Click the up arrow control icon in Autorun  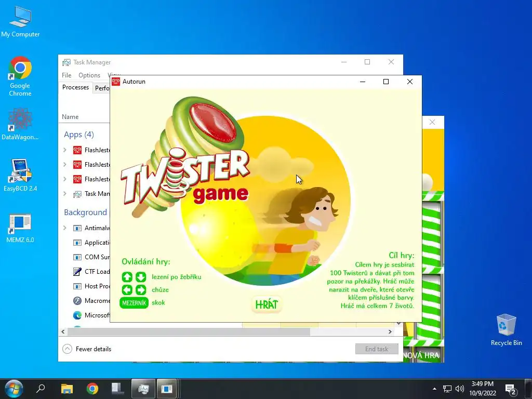point(127,277)
